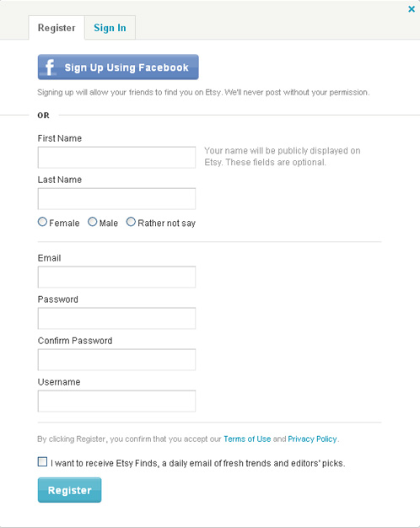Close the registration dialog with X
The height and width of the screenshot is (528, 420).
click(x=412, y=9)
